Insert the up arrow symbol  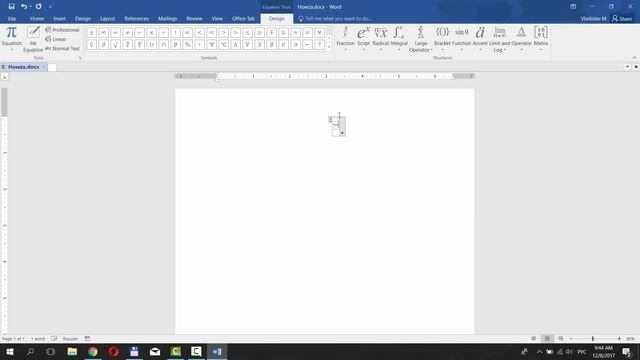[x=320, y=44]
